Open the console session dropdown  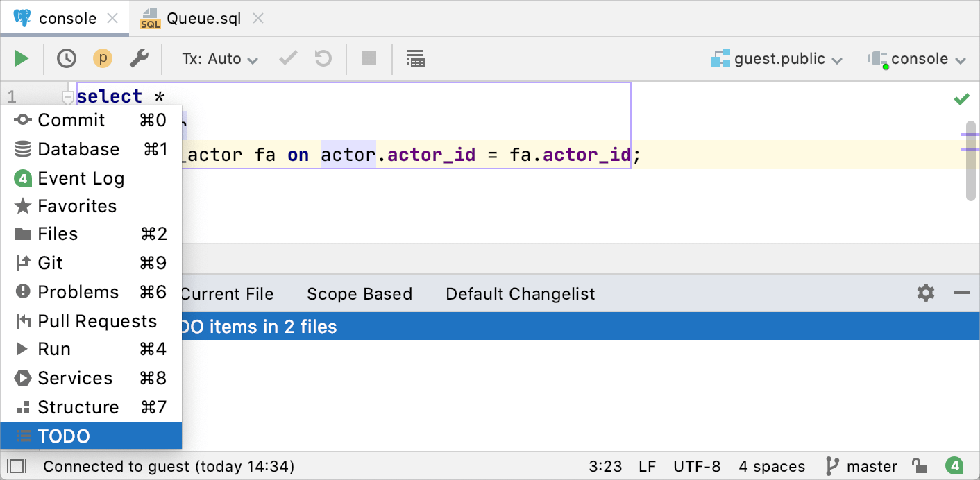917,59
